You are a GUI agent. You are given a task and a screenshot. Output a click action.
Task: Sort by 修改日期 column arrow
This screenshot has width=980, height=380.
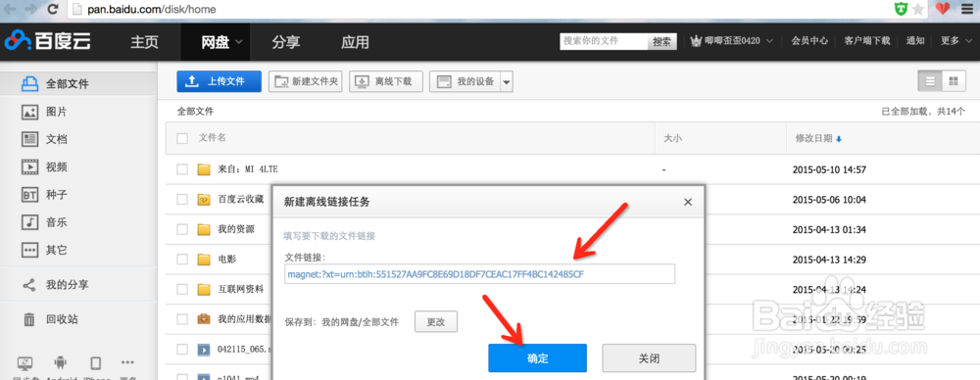tap(838, 139)
